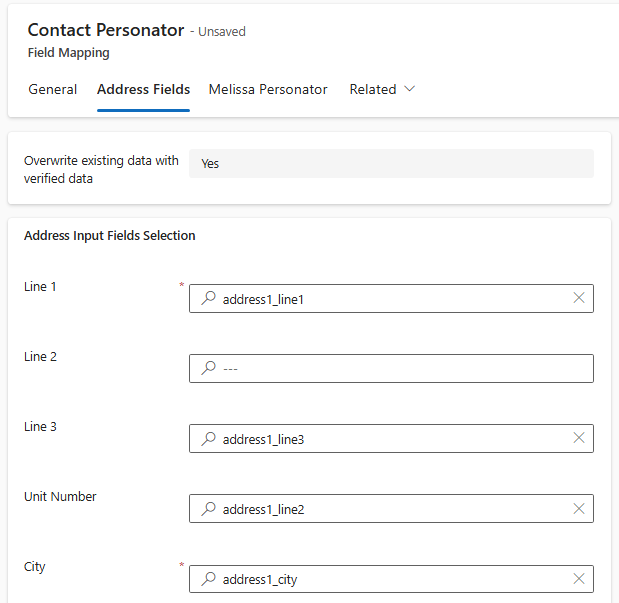Click the City search magnifier icon
This screenshot has height=603, width=619.
click(209, 579)
